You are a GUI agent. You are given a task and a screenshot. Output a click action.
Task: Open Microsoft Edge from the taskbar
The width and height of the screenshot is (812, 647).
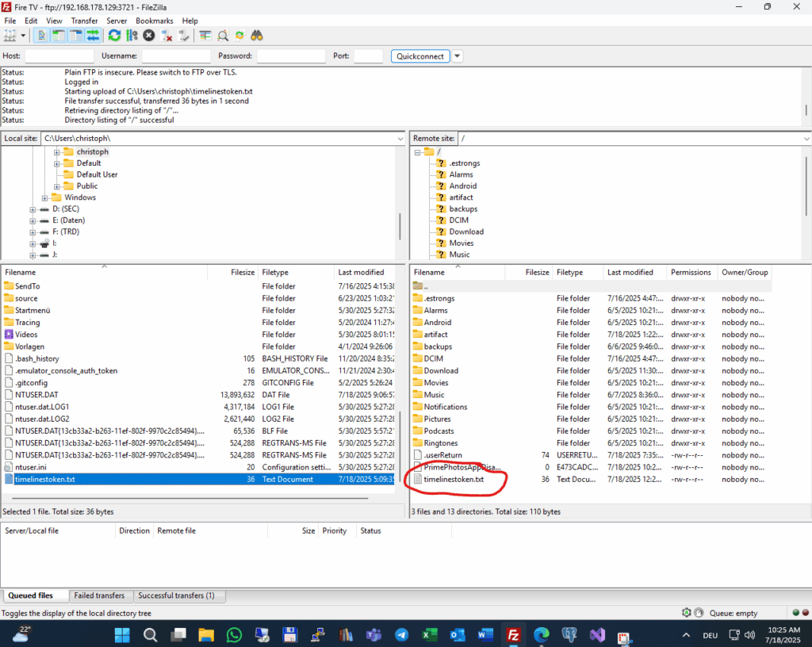tap(541, 634)
